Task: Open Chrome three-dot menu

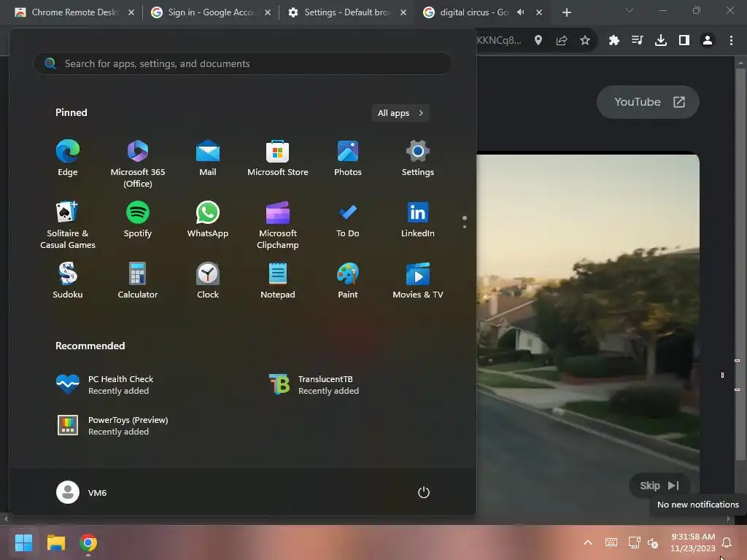Action: tap(731, 41)
